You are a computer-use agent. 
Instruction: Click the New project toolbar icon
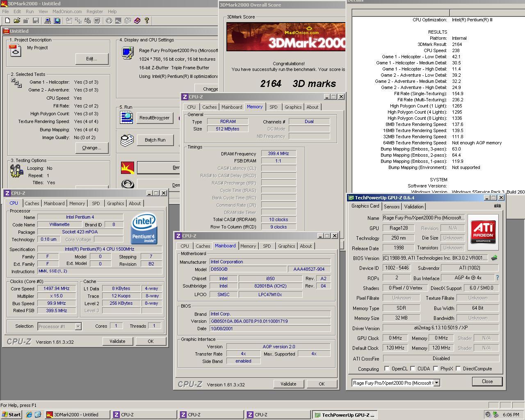7,21
